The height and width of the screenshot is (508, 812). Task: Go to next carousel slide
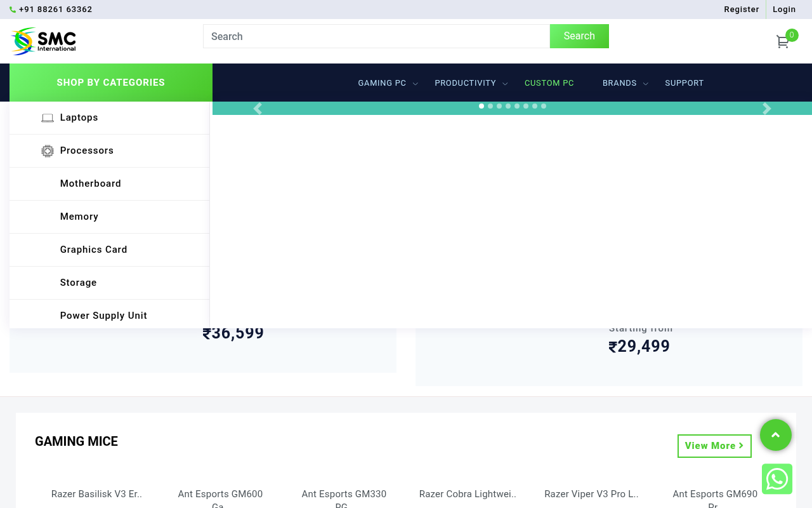767,109
